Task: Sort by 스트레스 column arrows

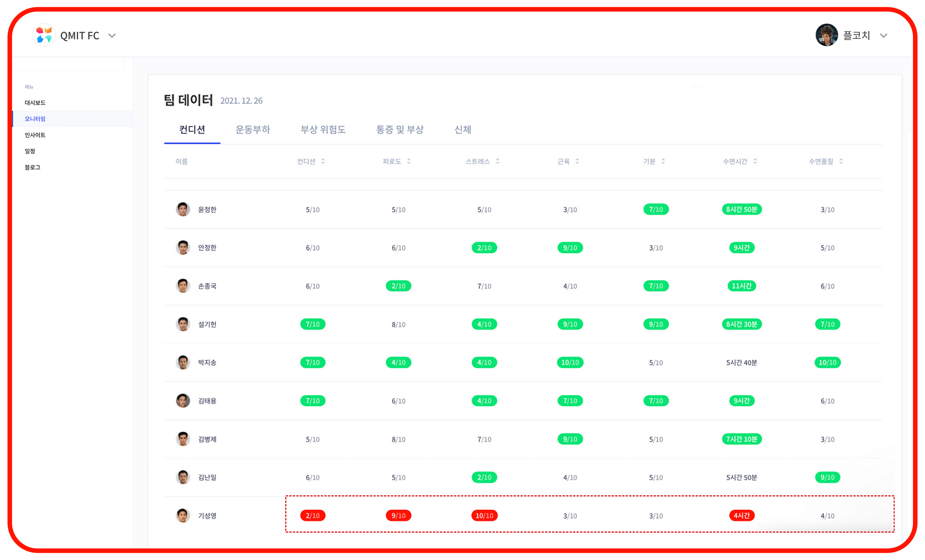Action: coord(497,161)
